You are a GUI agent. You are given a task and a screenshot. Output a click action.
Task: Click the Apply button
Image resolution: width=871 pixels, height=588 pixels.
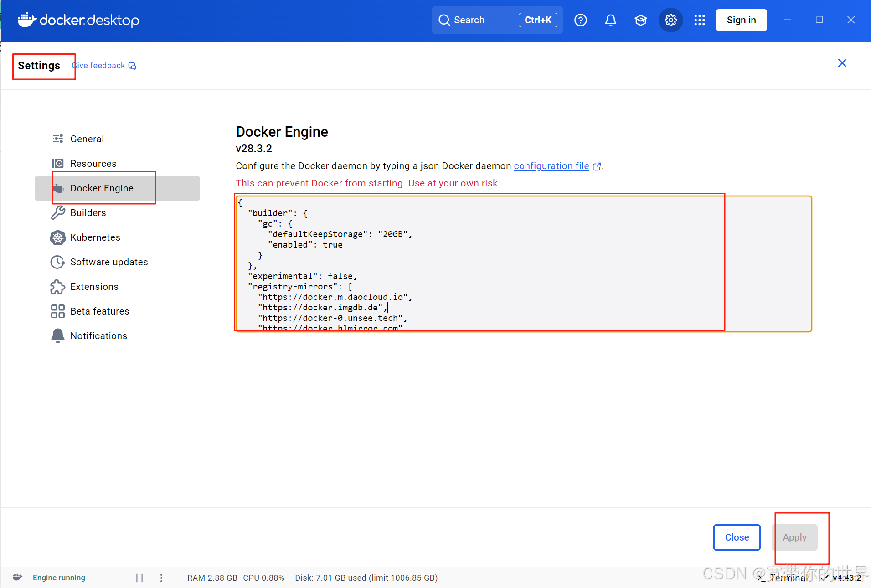794,537
